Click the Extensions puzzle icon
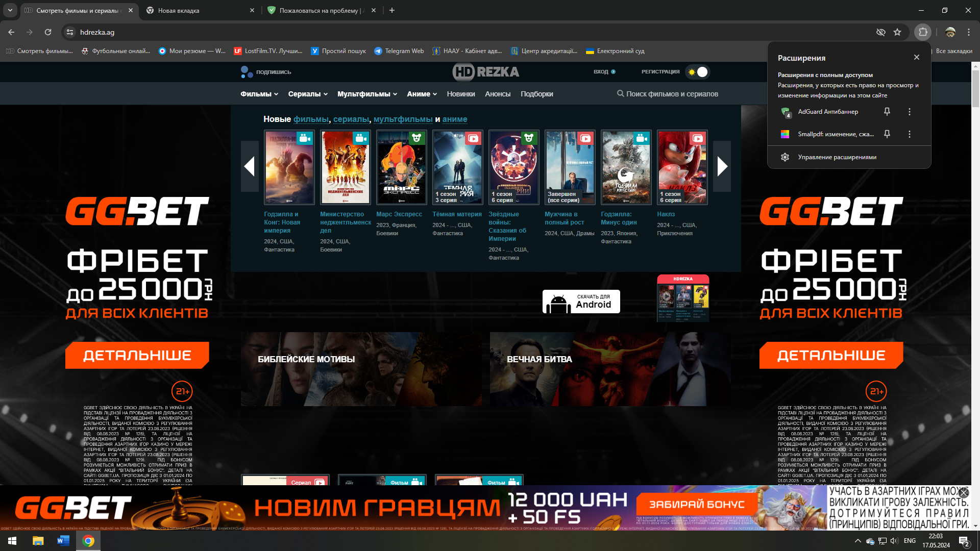 tap(922, 32)
